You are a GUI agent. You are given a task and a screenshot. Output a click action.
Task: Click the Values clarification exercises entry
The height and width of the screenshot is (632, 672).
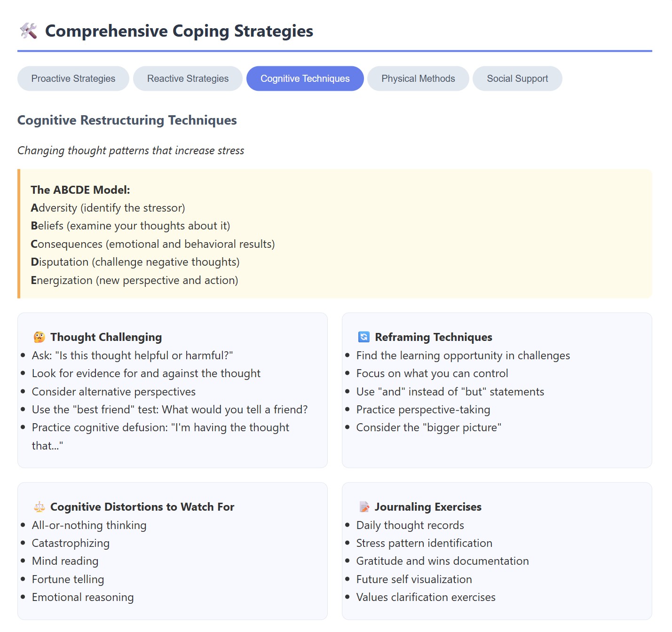tap(426, 597)
